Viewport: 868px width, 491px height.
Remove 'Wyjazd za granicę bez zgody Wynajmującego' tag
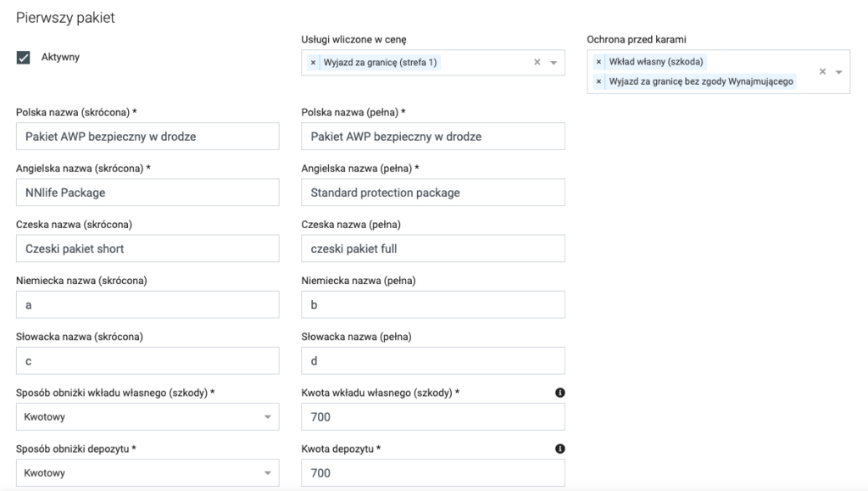coord(599,81)
